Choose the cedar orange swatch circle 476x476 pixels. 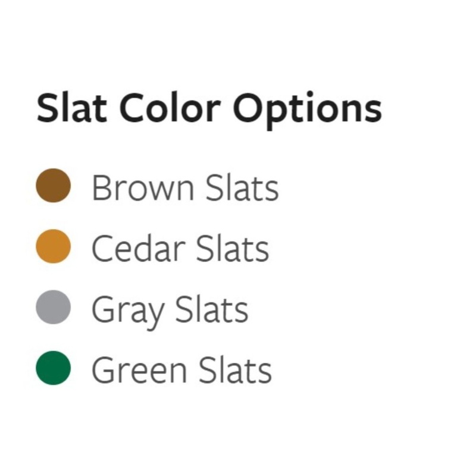tap(53, 246)
